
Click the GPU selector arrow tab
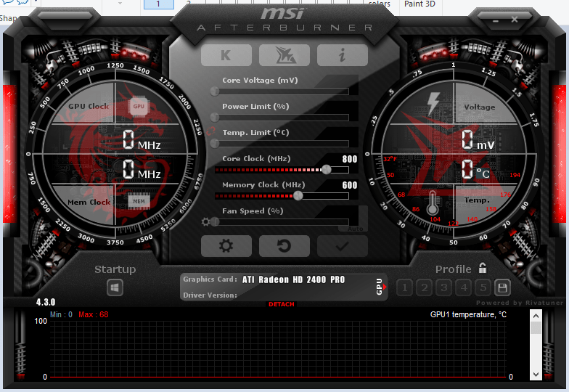tap(380, 287)
